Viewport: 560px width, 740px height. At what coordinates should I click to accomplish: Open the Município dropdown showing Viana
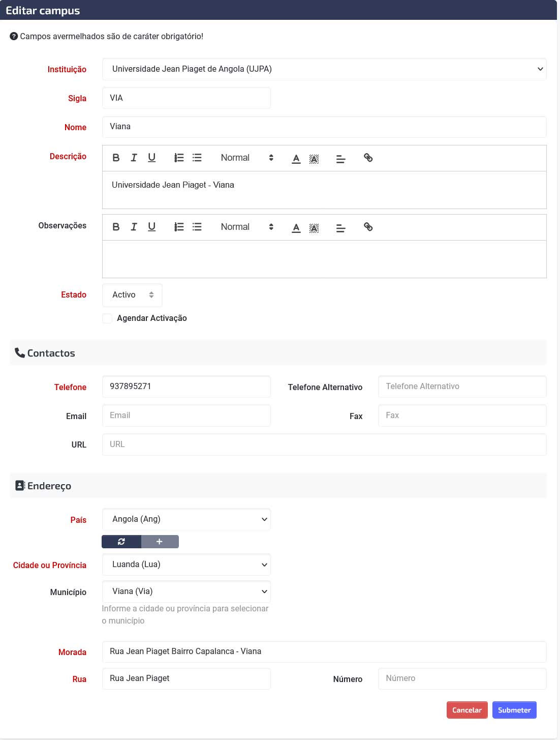(186, 591)
